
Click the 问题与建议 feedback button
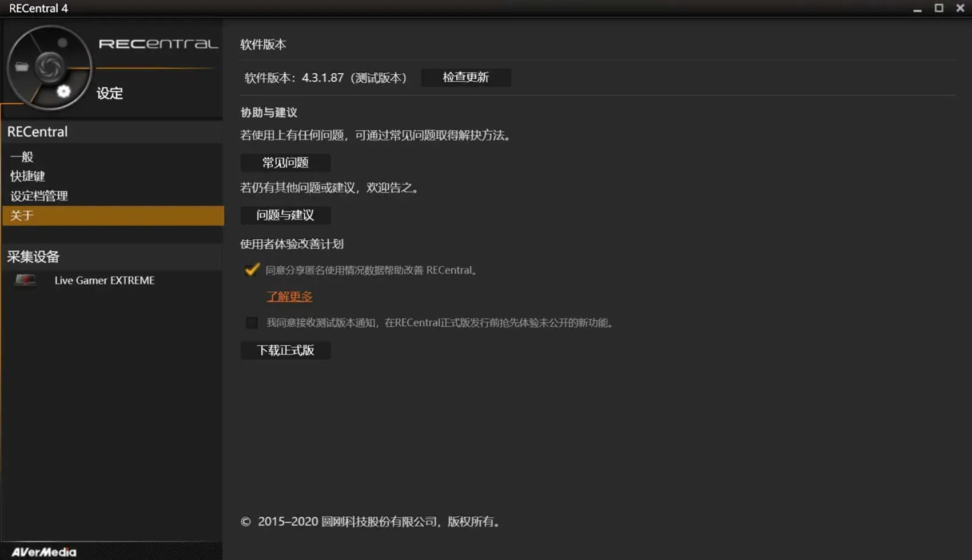[x=285, y=215]
